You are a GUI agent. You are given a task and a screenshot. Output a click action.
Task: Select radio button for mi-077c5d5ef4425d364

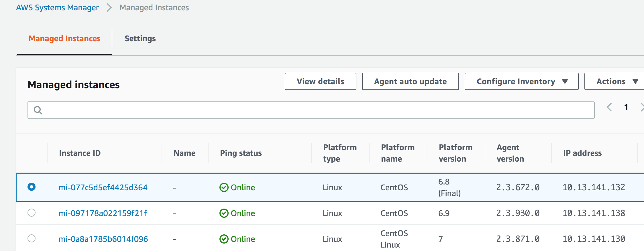[32, 187]
